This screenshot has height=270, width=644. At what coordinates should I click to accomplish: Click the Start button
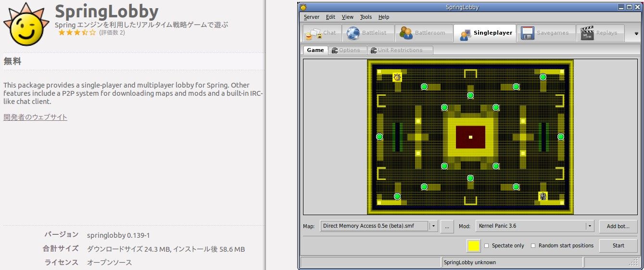[618, 245]
